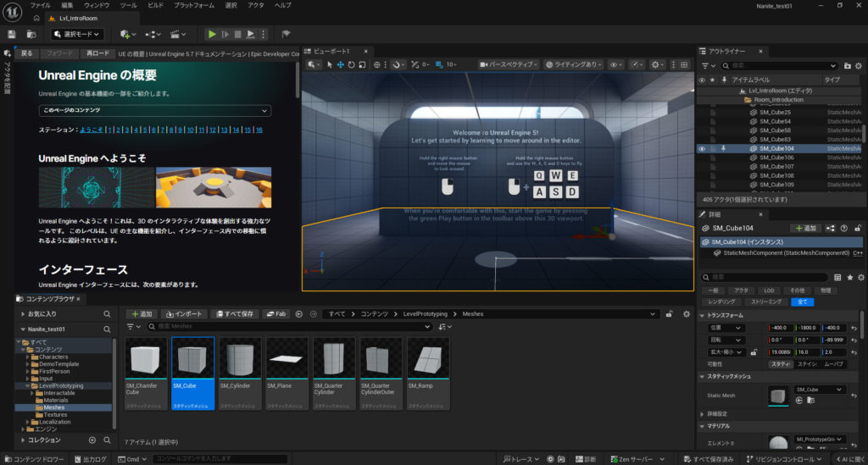Open content browser settings gear icon

686,313
